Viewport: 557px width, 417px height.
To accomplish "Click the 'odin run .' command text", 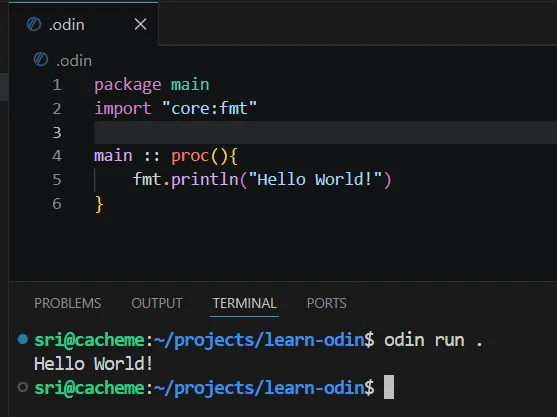I will (433, 340).
